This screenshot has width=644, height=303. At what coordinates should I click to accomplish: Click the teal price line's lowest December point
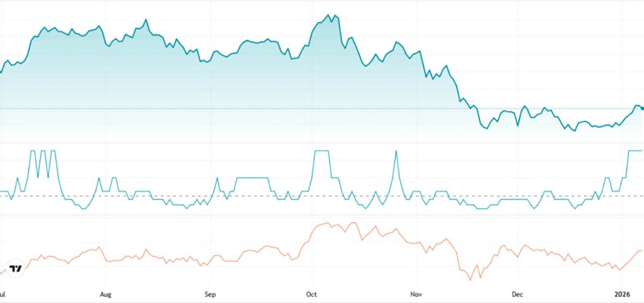point(574,130)
